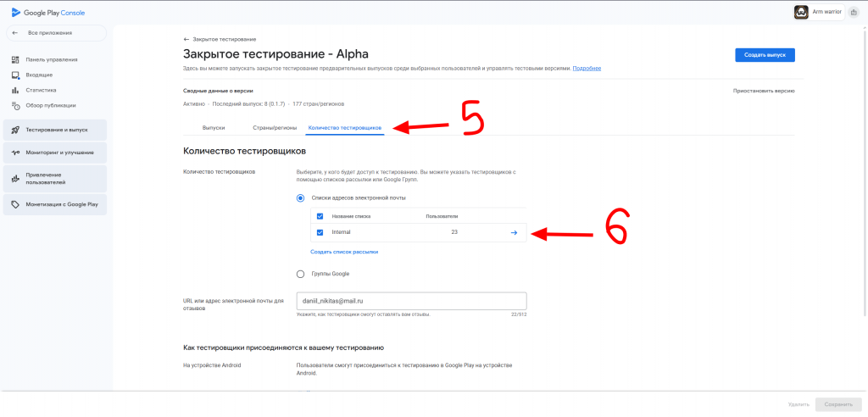
Task: Expand Монетизация с Google Play section
Action: (x=55, y=204)
